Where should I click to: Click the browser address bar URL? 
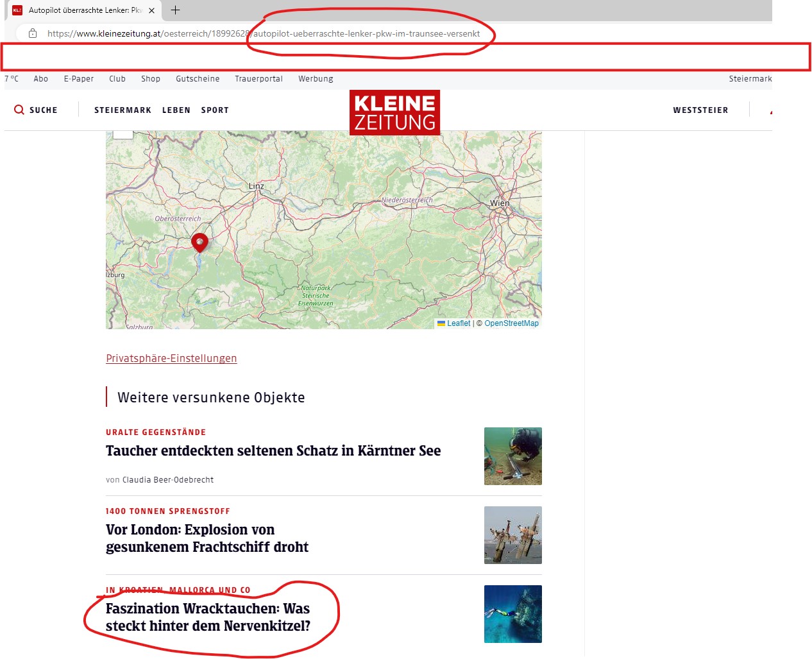click(263, 33)
